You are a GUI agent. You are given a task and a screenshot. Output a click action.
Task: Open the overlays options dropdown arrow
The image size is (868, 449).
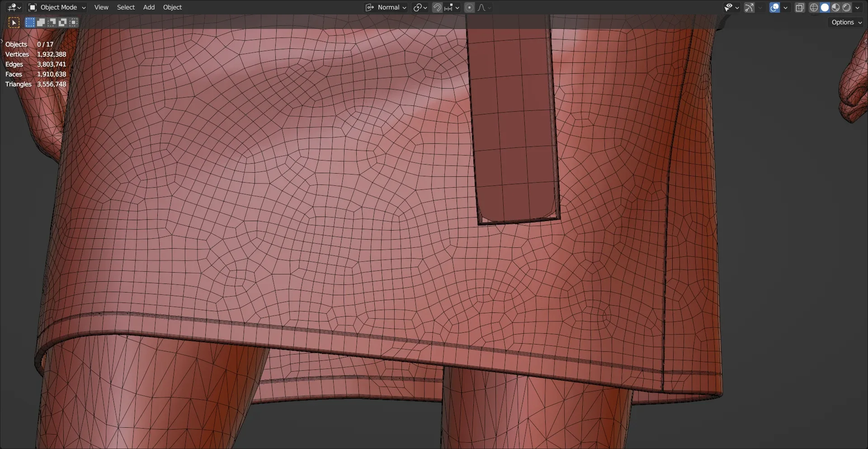click(785, 7)
